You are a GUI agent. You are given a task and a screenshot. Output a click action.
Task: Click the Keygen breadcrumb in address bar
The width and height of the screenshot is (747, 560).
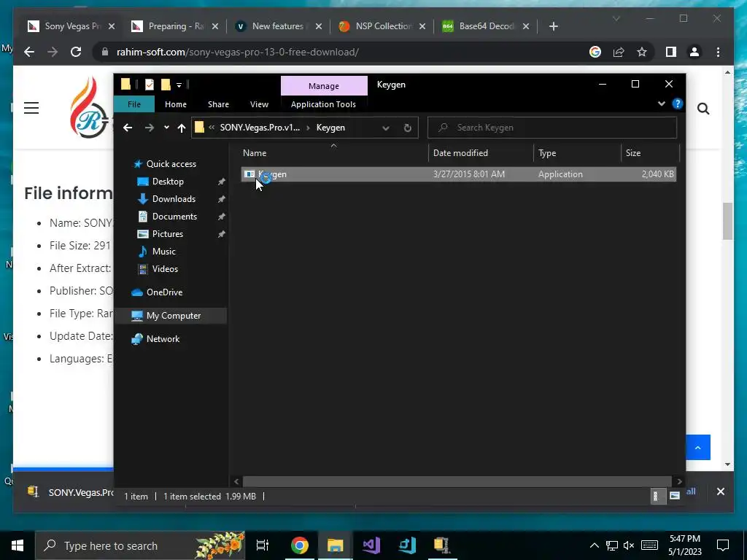(x=330, y=128)
